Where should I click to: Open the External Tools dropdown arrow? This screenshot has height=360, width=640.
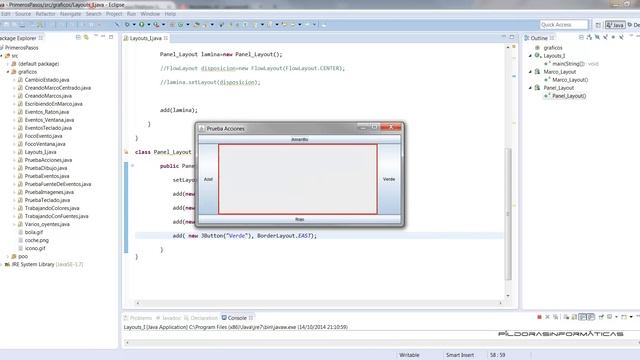coord(163,24)
